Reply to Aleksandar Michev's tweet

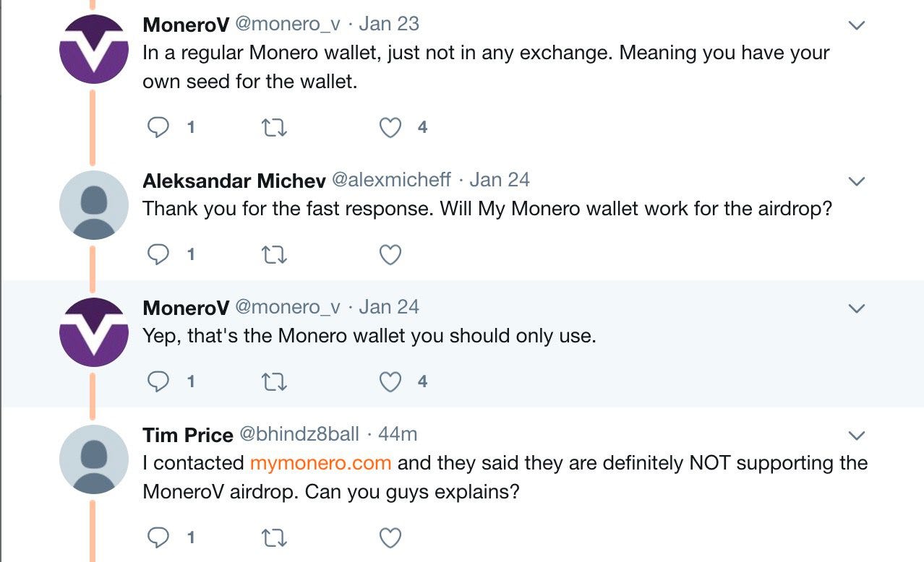click(x=158, y=254)
